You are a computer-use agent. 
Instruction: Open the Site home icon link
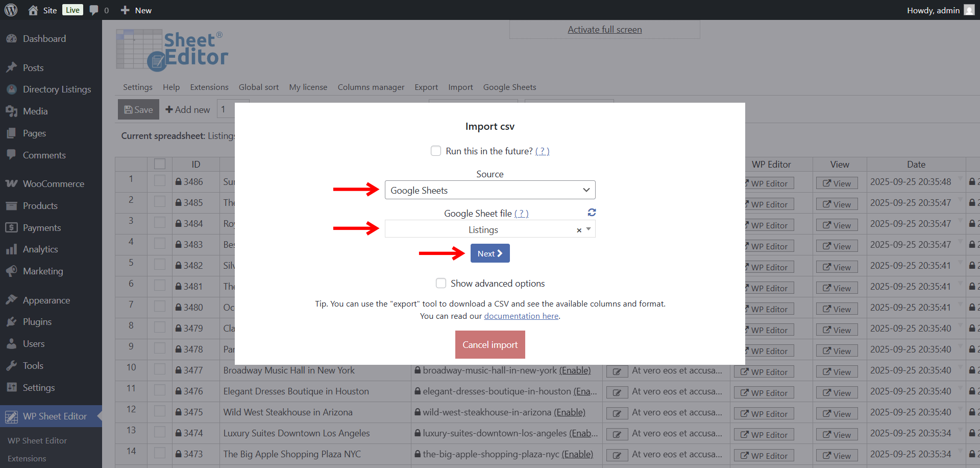(33, 10)
